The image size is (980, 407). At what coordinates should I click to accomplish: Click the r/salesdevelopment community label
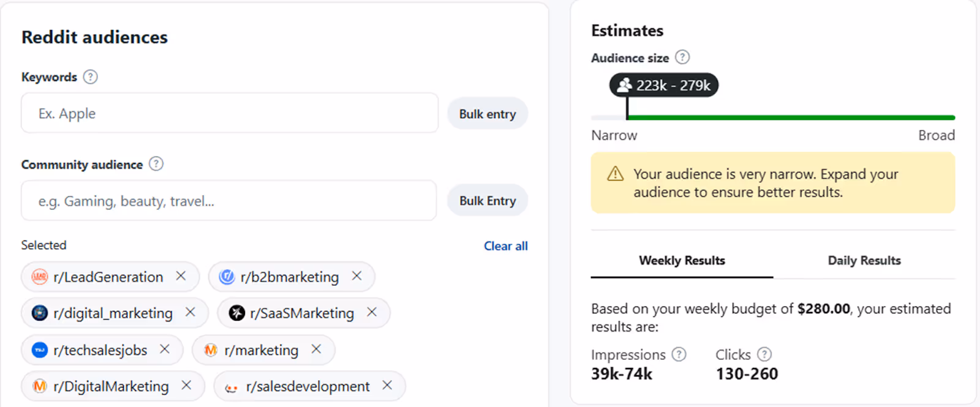(308, 386)
